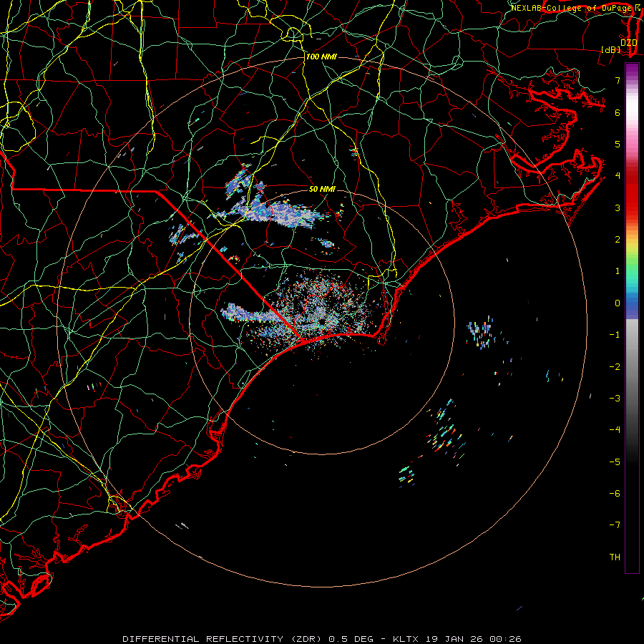644x644 pixels.
Task: Click the DZD legend title
Action: (628, 43)
